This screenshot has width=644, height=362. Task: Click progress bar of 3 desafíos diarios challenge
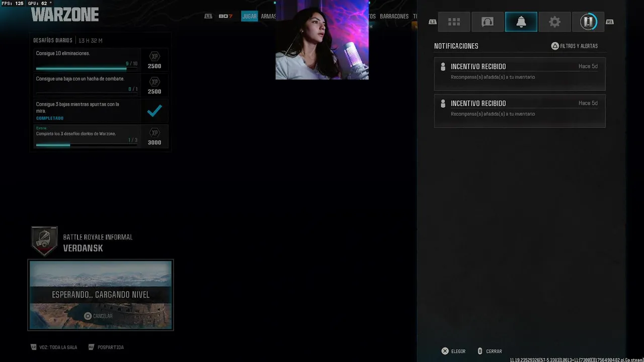(86, 145)
